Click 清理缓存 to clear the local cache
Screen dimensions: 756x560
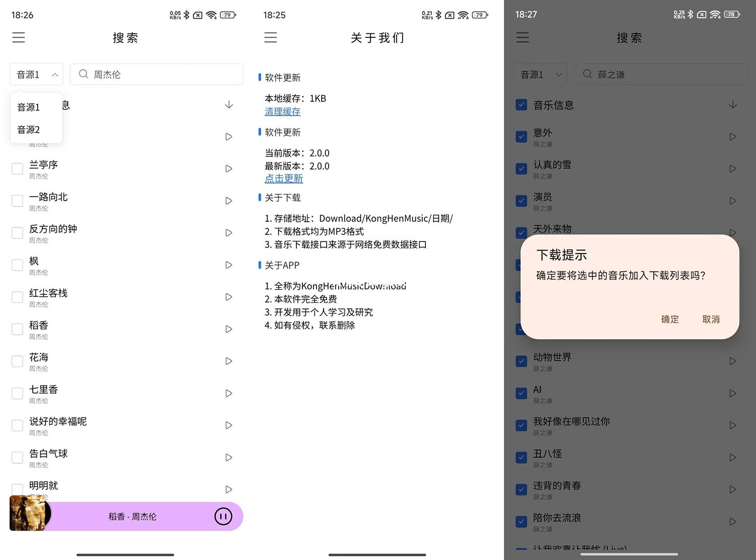coord(282,111)
